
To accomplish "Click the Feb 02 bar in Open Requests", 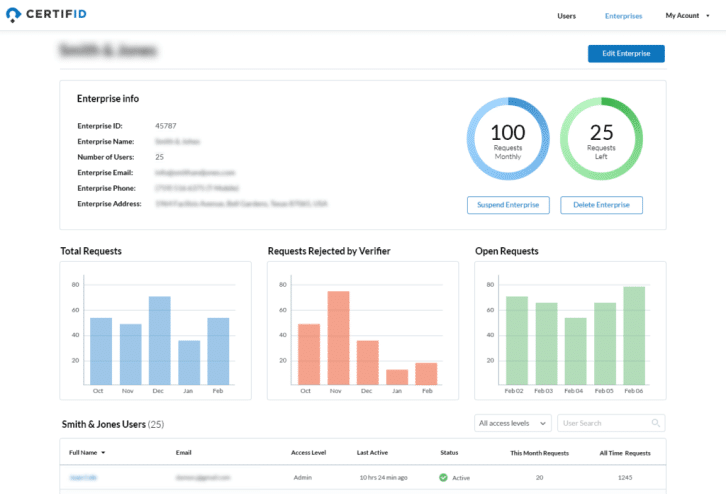I will tap(517, 341).
